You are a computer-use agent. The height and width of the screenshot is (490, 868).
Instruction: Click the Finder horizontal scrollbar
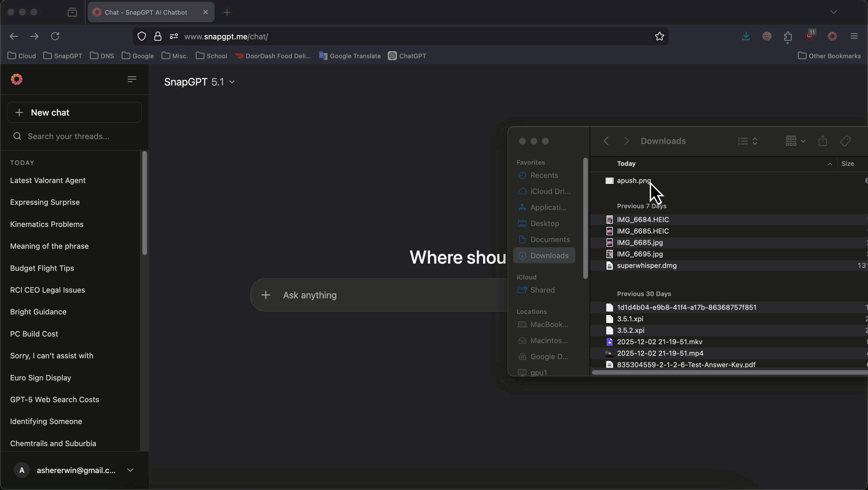(730, 372)
